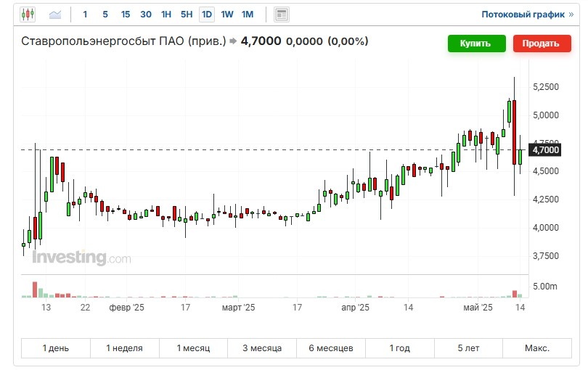Select the 1M monthly interval
The image size is (588, 370).
pyautogui.click(x=247, y=15)
